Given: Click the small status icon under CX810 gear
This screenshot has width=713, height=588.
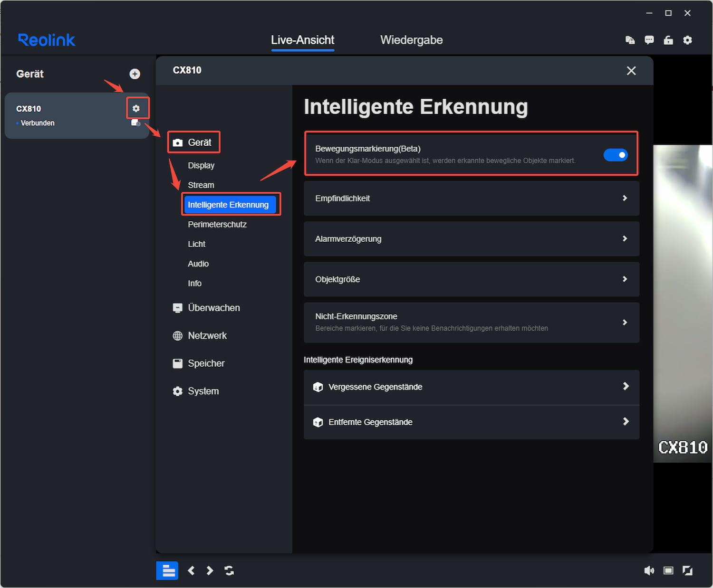Looking at the screenshot, I should 135,123.
